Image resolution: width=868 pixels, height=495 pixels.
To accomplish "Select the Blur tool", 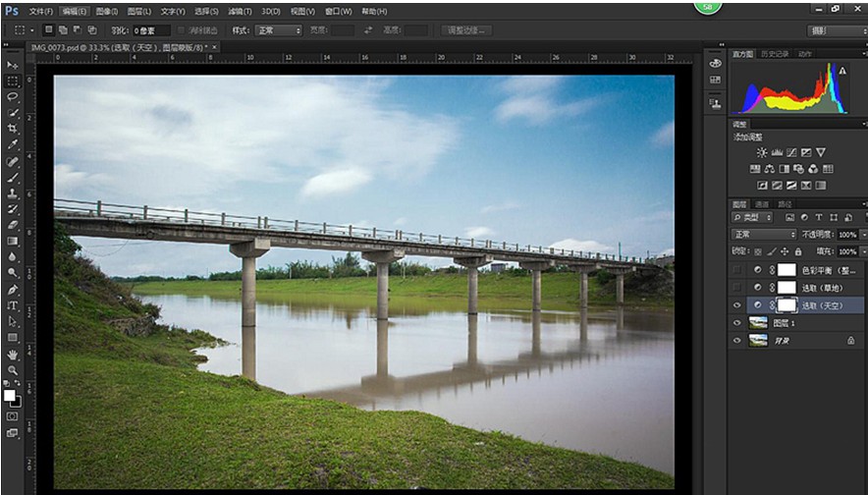I will coord(12,257).
